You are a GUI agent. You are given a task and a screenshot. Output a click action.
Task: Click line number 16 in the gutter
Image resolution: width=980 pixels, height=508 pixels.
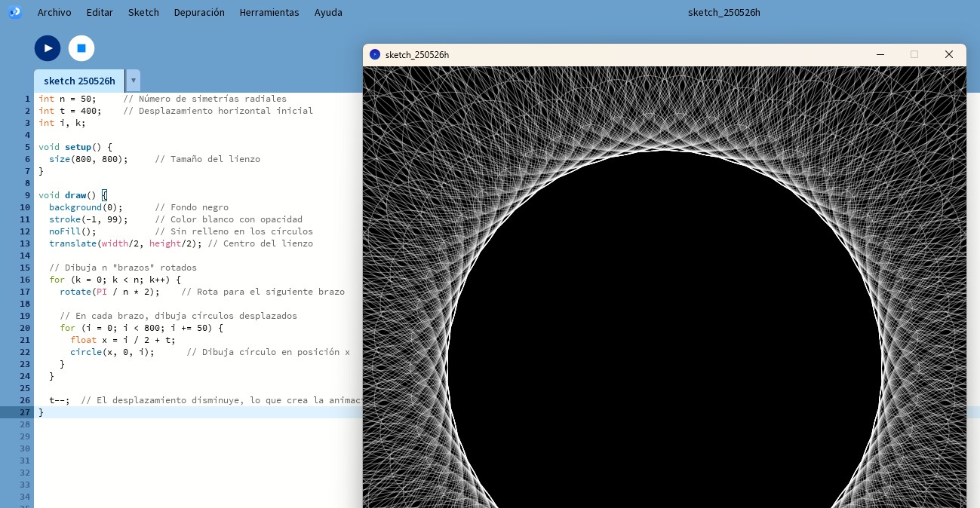click(x=26, y=280)
